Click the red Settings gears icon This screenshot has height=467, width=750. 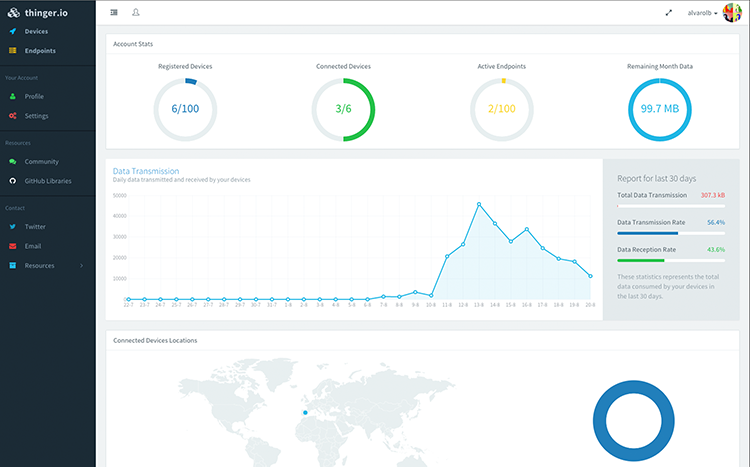13,116
